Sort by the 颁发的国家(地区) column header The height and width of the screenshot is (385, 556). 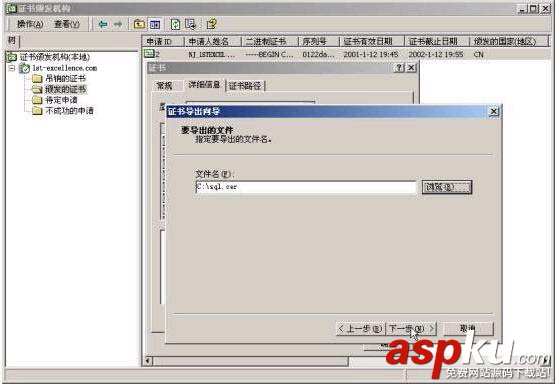pyautogui.click(x=509, y=41)
